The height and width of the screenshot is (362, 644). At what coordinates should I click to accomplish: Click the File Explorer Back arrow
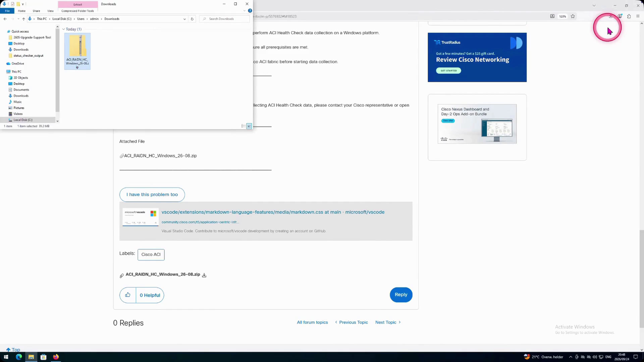5,19
